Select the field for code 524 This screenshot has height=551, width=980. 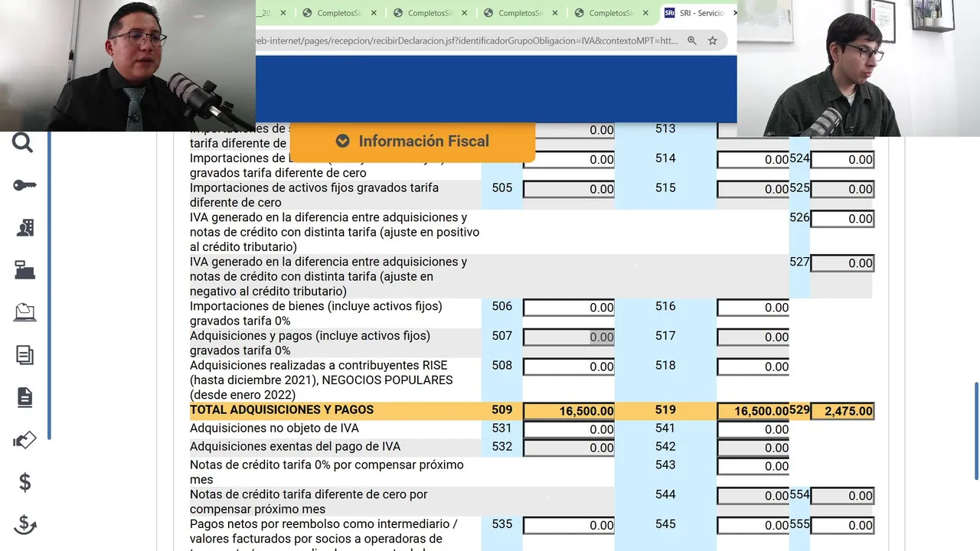point(842,159)
